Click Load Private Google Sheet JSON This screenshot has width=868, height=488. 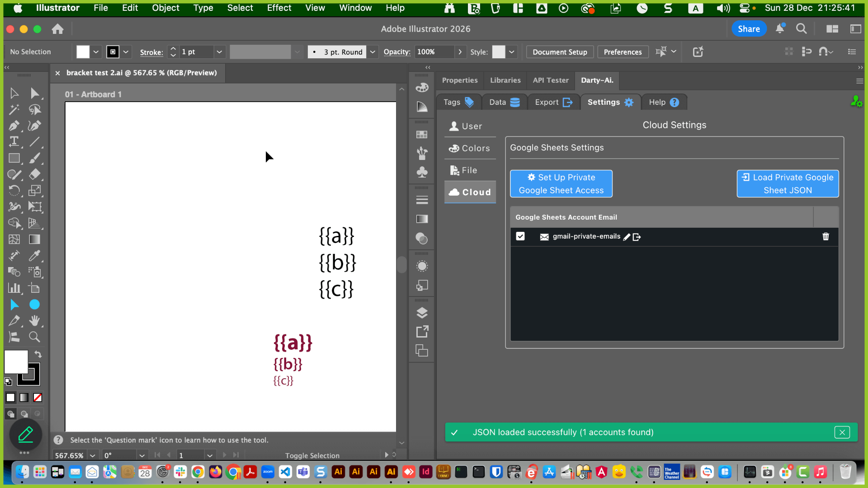788,183
